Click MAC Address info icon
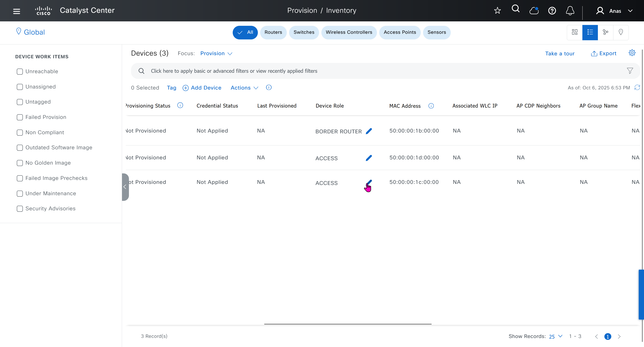The width and height of the screenshot is (644, 347). coord(431,106)
